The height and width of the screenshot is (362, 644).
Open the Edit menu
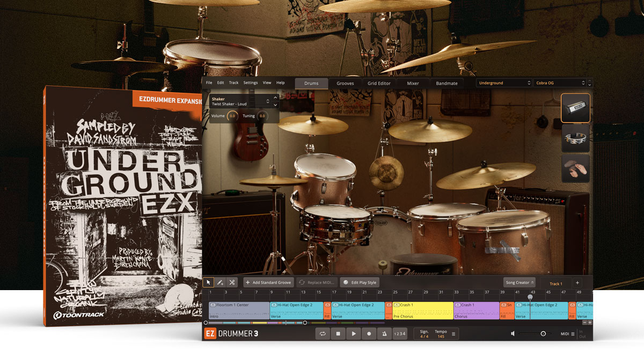point(221,83)
